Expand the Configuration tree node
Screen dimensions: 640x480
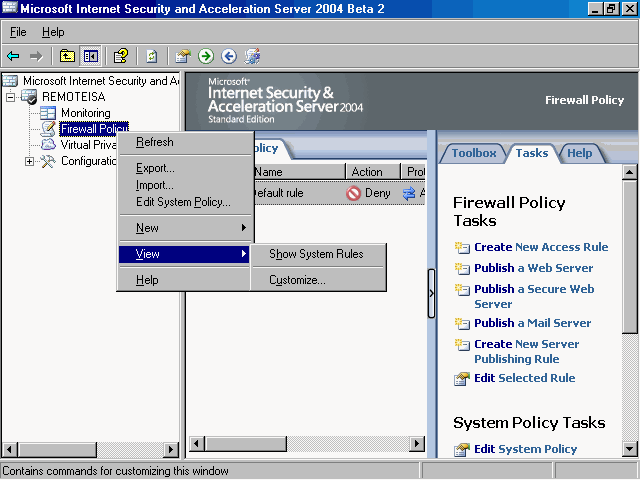tap(29, 161)
